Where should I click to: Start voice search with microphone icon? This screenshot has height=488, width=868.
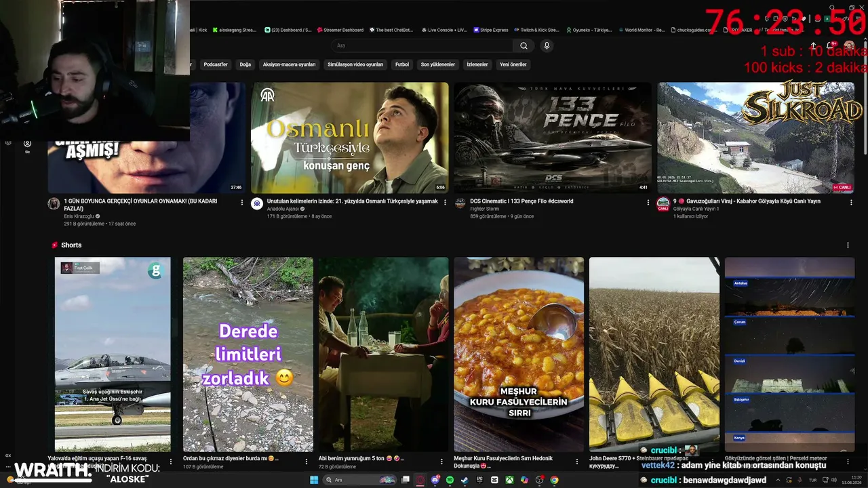547,45
